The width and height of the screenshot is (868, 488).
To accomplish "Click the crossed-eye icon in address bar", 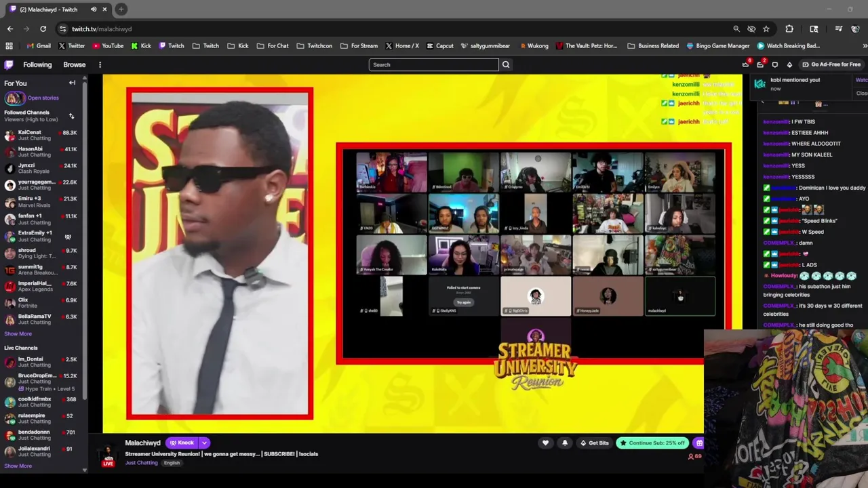I will pyautogui.click(x=751, y=29).
